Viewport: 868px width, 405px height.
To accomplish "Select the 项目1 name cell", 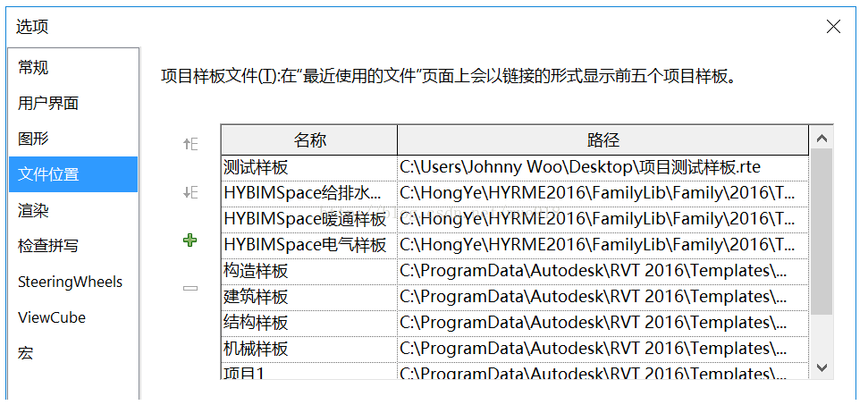I will pyautogui.click(x=309, y=371).
